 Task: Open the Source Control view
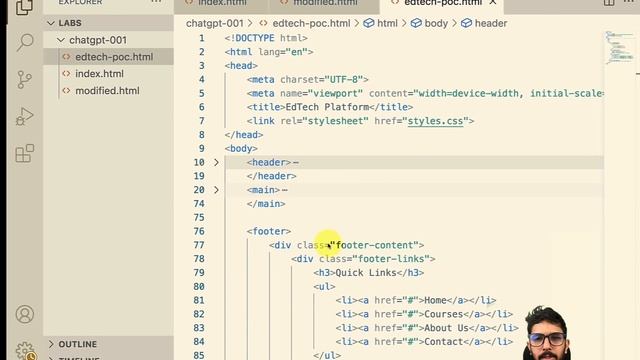click(24, 80)
